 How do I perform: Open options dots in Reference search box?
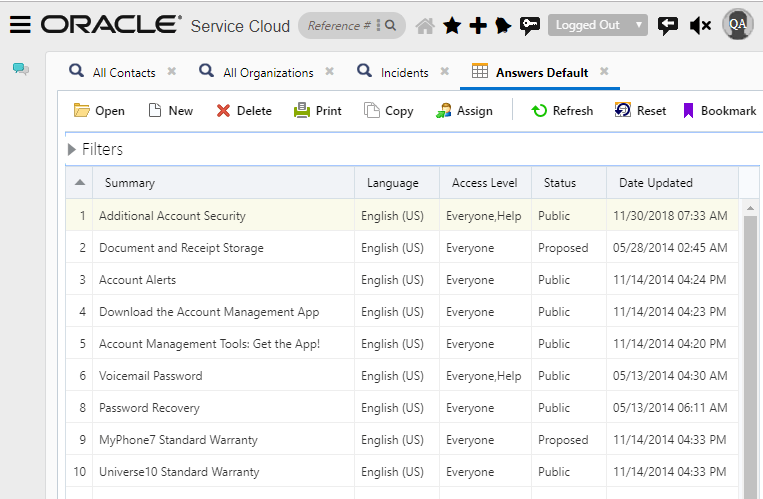378,25
